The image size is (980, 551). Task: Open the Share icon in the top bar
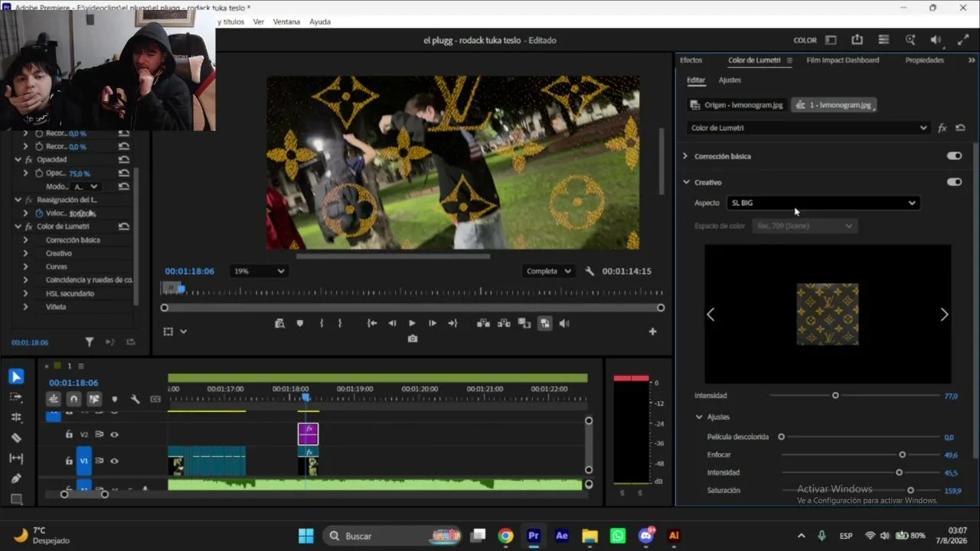click(857, 40)
